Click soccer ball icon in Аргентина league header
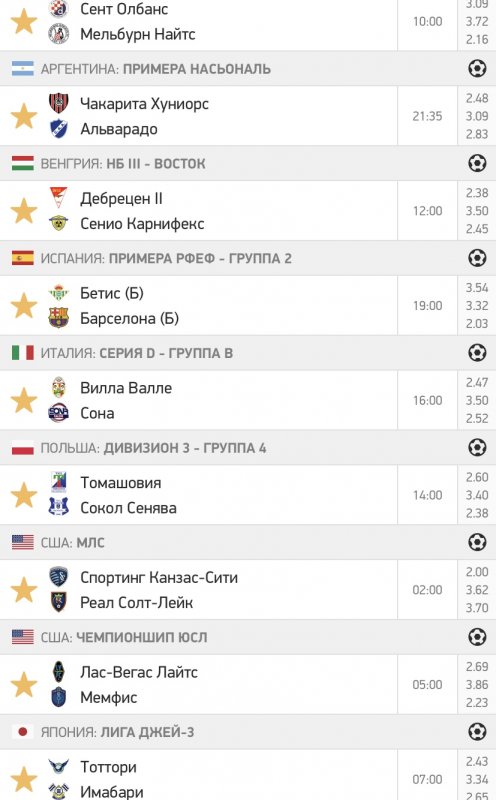The width and height of the screenshot is (496, 800). coord(477,68)
